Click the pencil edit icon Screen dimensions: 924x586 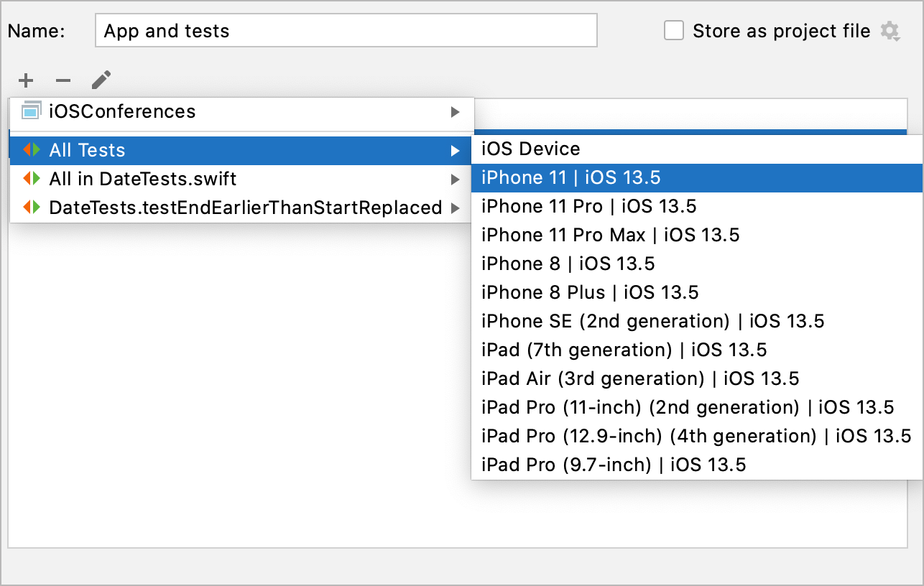click(101, 80)
